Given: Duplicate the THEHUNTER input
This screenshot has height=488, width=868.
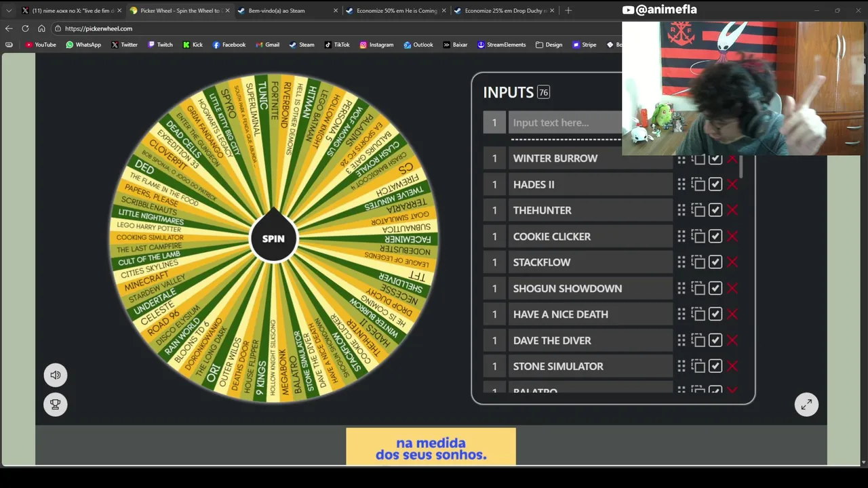Looking at the screenshot, I should [x=698, y=210].
